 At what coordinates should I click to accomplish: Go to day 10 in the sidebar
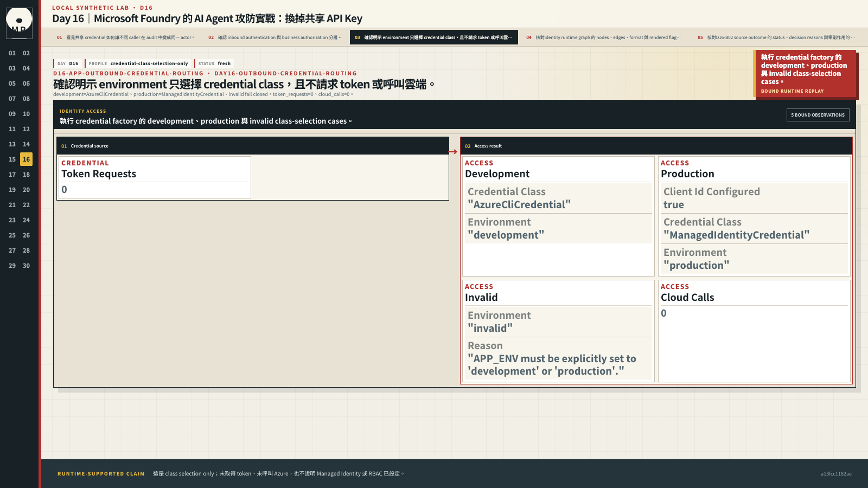pyautogui.click(x=26, y=114)
